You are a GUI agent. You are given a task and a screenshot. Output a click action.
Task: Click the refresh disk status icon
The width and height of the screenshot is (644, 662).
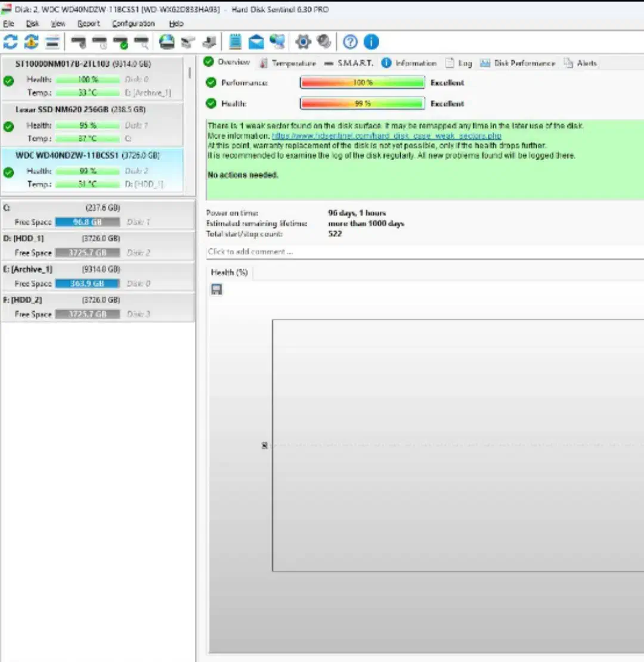[11, 42]
